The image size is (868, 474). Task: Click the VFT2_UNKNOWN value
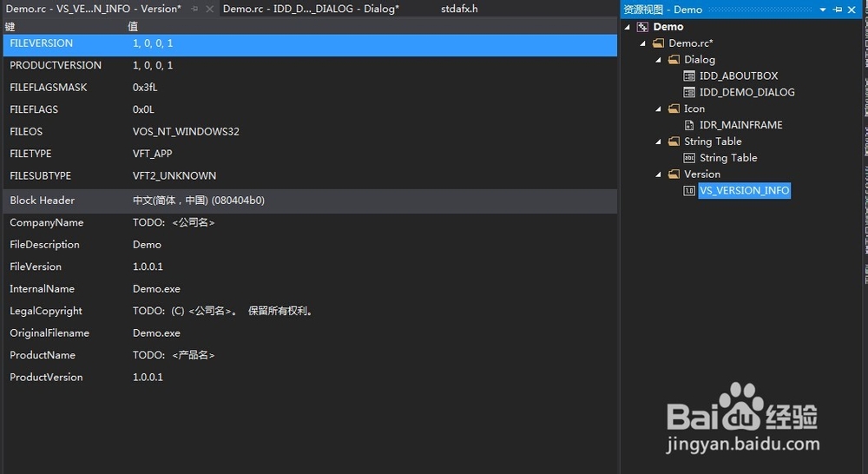tap(174, 176)
